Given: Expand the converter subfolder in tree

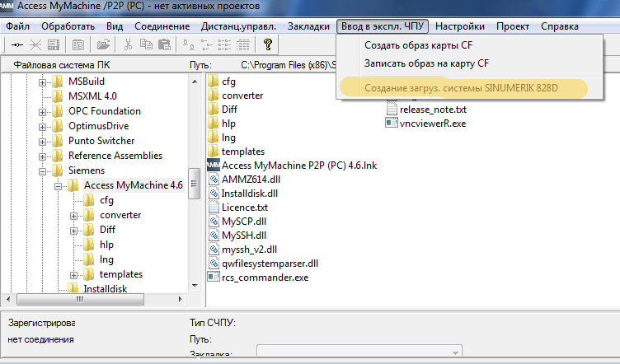Looking at the screenshot, I should [x=74, y=215].
